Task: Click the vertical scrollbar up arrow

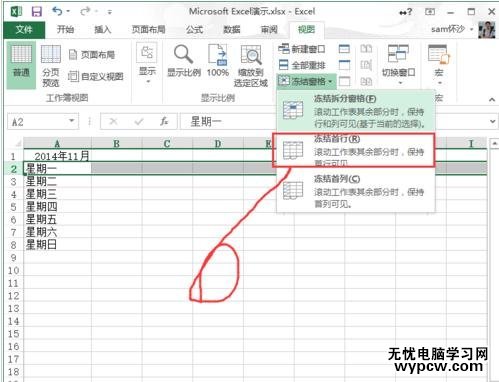Action: coord(494,144)
